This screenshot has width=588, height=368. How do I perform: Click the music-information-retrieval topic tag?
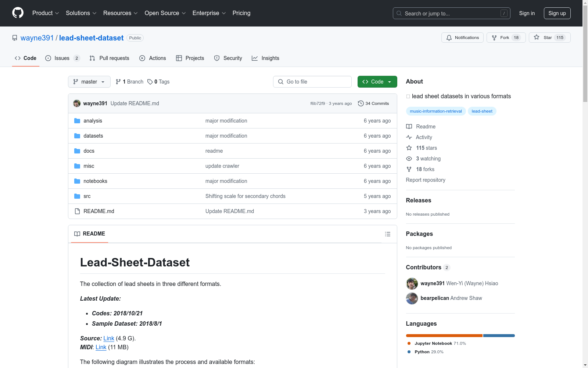coord(436,111)
